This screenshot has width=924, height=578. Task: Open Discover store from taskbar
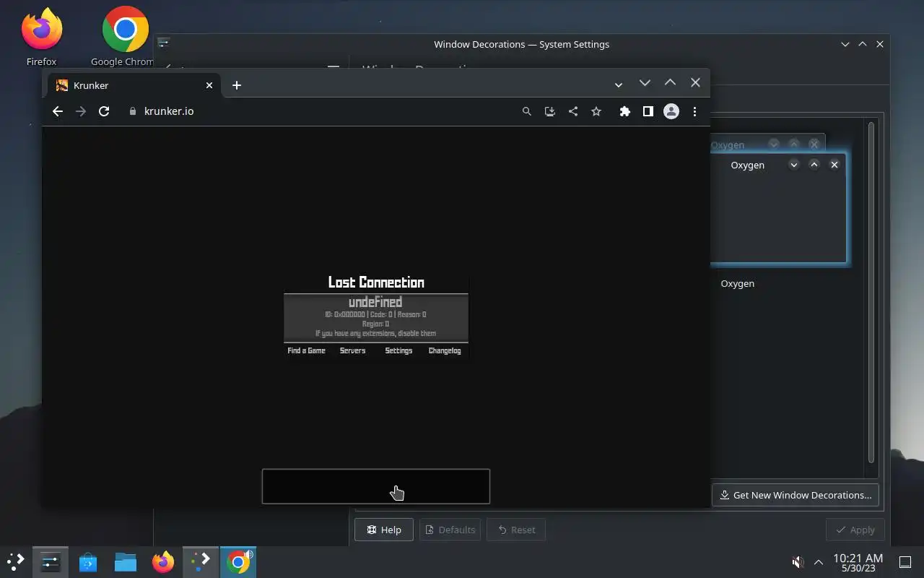88,561
